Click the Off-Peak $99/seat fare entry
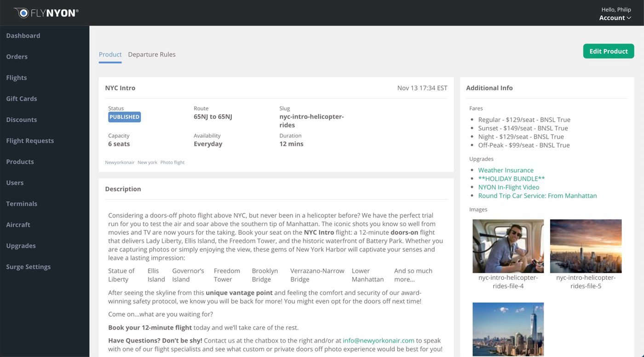This screenshot has width=644, height=357. 524,145
